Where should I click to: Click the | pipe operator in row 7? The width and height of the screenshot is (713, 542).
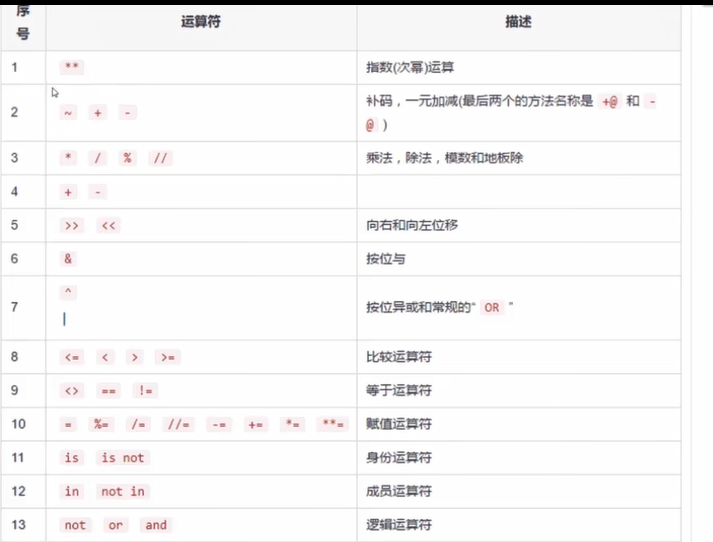(64, 319)
